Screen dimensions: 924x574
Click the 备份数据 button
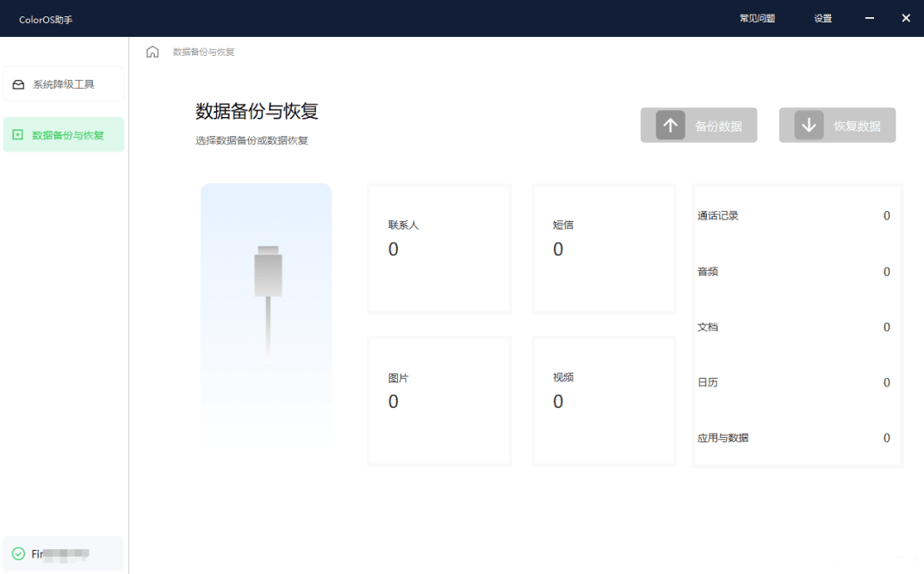(698, 125)
